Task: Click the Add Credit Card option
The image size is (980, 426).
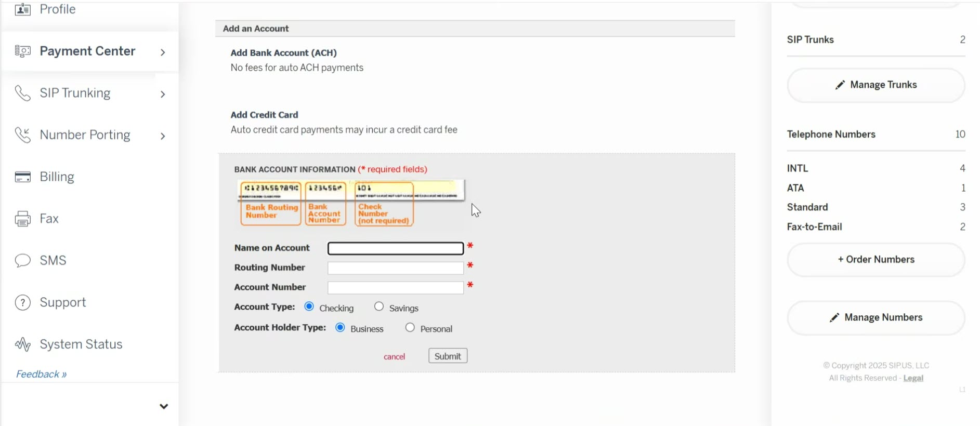Action: (x=264, y=115)
